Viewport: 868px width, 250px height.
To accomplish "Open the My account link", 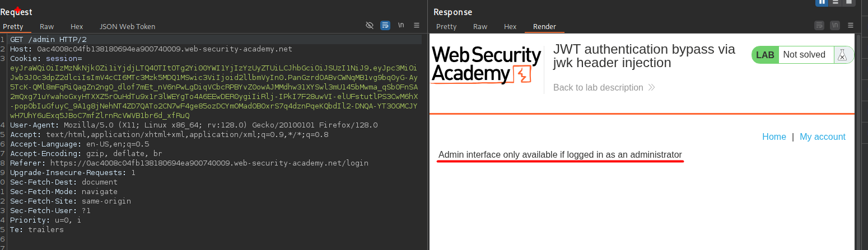I will point(822,137).
